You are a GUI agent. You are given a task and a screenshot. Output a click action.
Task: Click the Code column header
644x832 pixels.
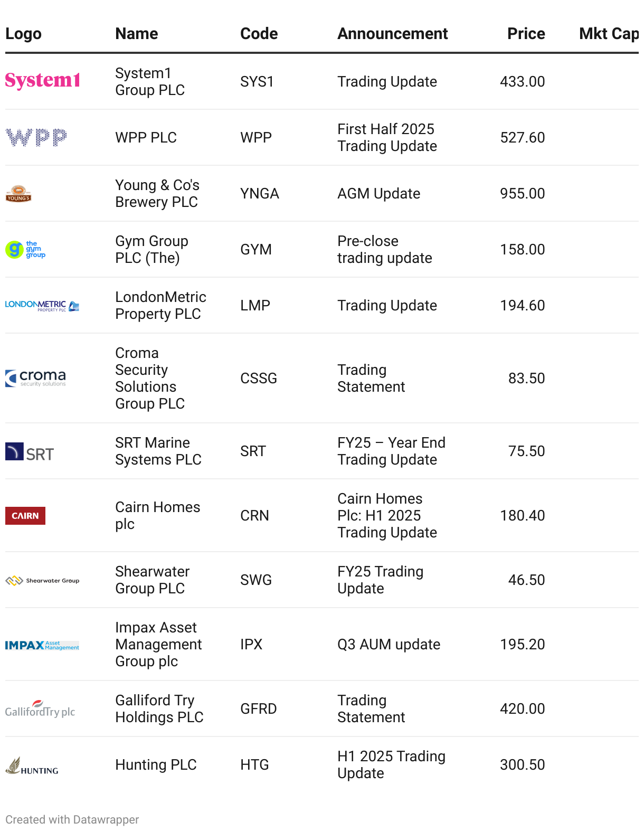tap(259, 34)
